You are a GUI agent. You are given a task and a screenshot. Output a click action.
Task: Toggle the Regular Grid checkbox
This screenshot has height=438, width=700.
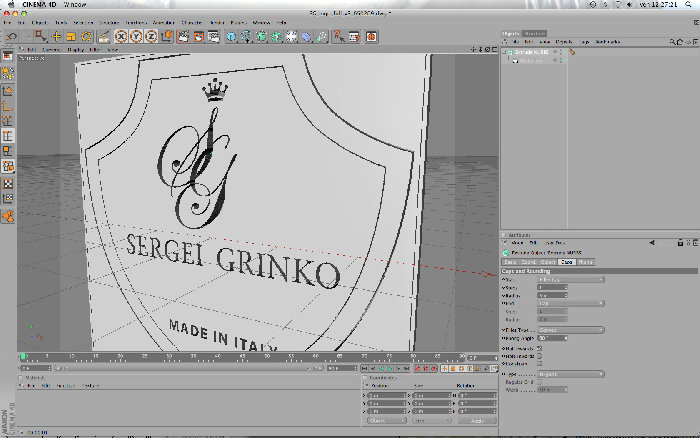pos(539,382)
